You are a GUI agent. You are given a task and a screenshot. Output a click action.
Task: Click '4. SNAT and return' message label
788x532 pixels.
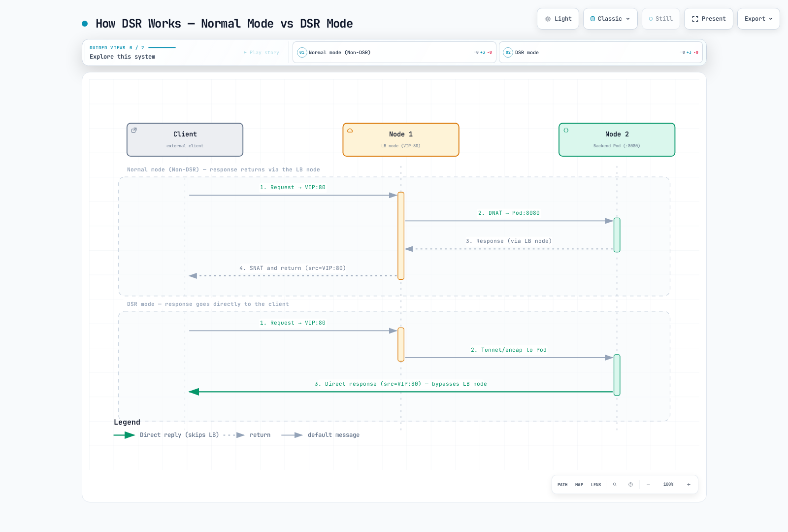(293, 268)
